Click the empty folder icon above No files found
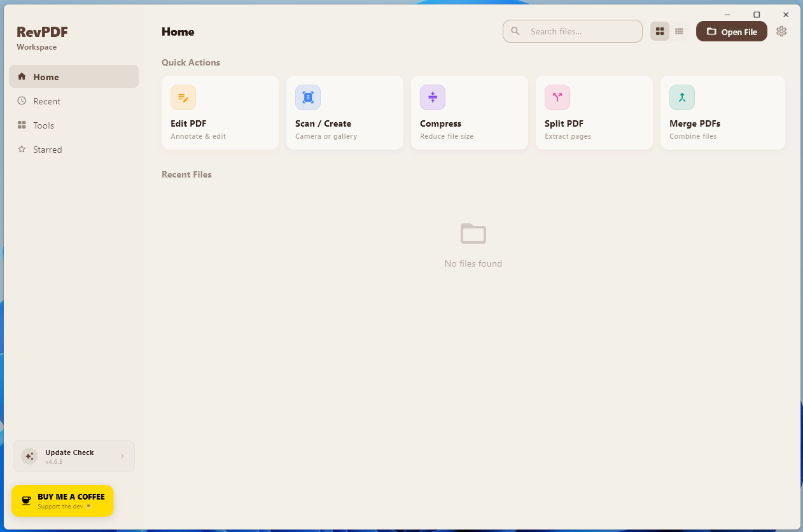The height and width of the screenshot is (532, 803). coord(473,234)
